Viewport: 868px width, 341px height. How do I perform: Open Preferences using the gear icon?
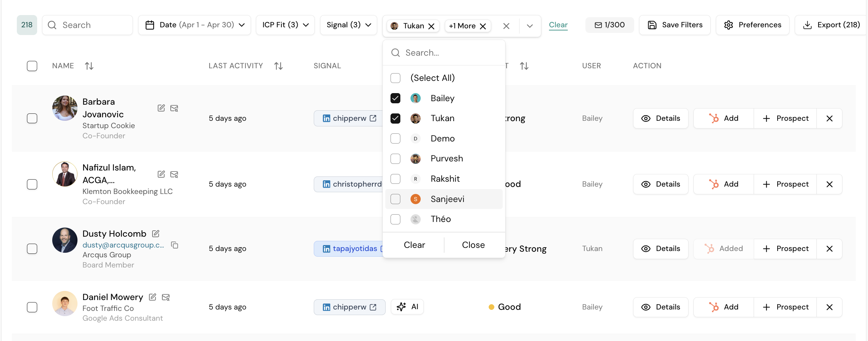coord(752,25)
